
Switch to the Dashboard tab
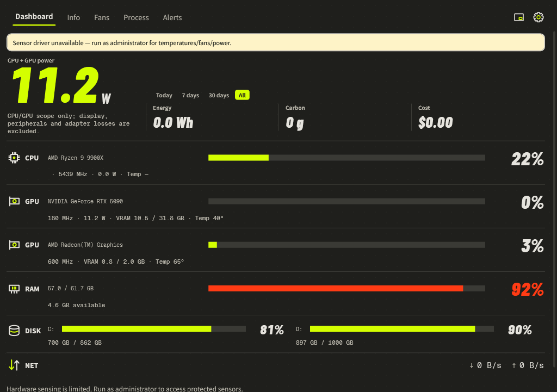[34, 17]
